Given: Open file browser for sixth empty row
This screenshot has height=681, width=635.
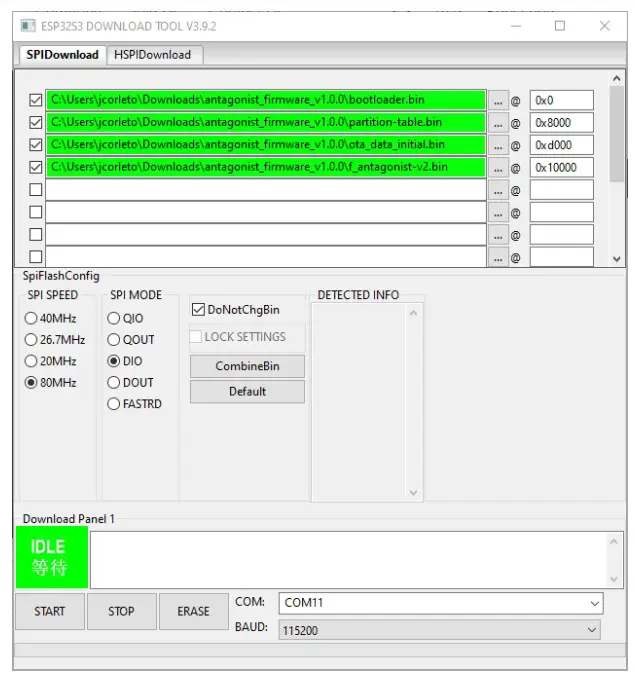Looking at the screenshot, I should (498, 213).
